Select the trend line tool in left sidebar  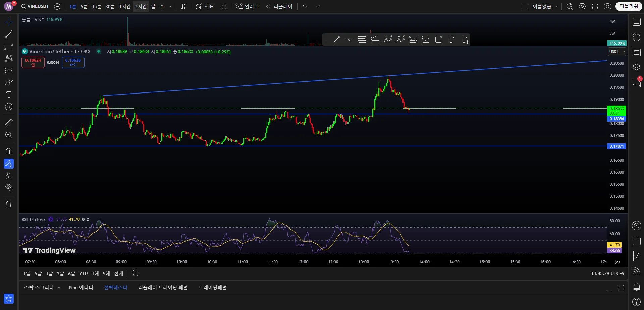tap(9, 34)
